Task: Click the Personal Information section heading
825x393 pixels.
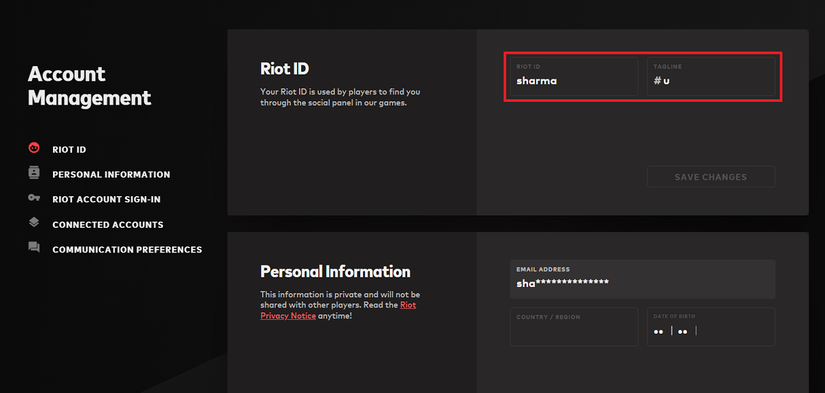Action: coord(335,271)
